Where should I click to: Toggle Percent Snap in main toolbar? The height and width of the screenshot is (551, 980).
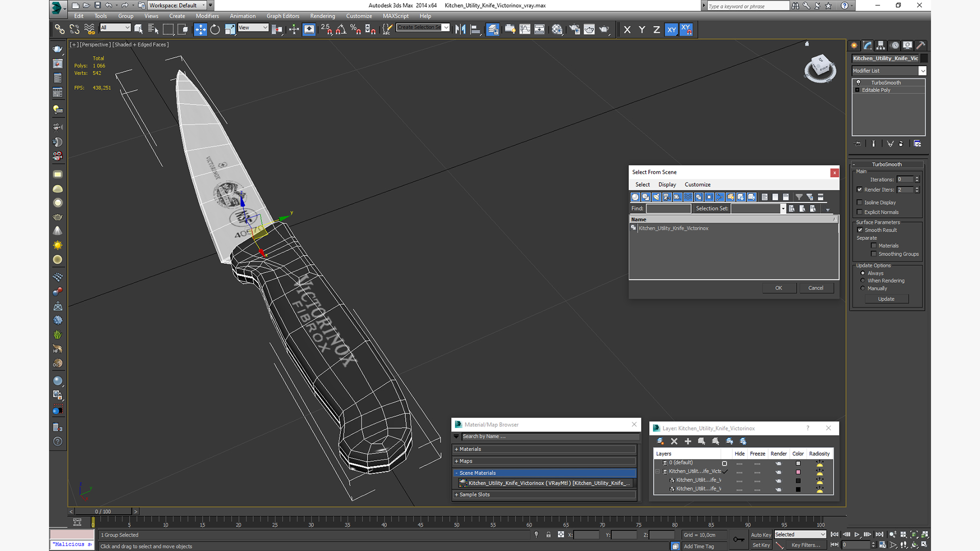(x=356, y=30)
